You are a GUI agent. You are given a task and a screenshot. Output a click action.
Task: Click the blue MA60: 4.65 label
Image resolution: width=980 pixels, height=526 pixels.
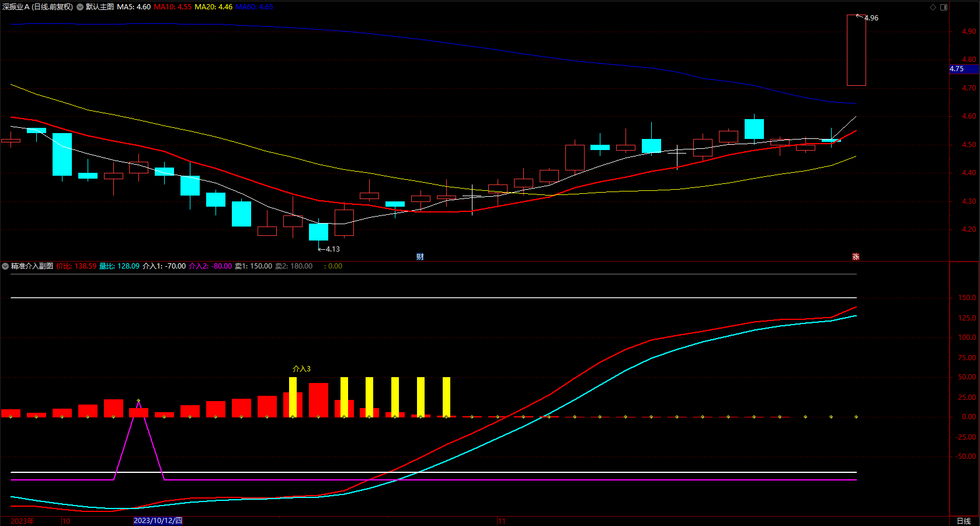click(254, 7)
